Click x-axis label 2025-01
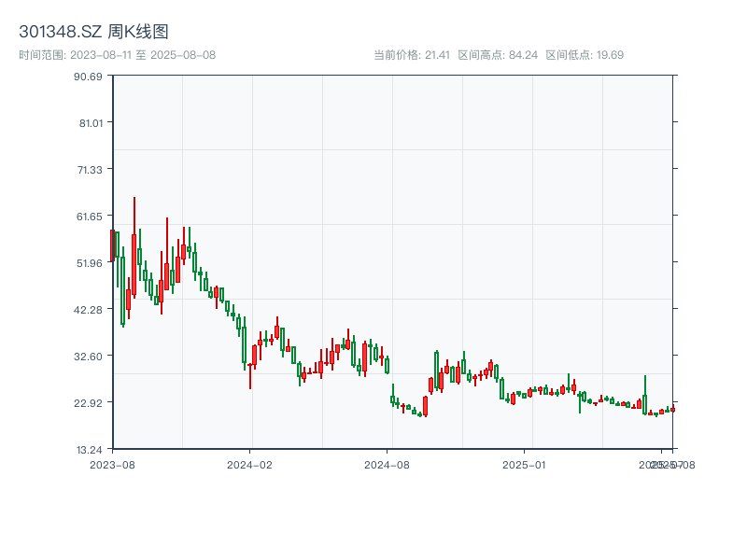Viewport: 747px width, 560px height. pyautogui.click(x=524, y=465)
